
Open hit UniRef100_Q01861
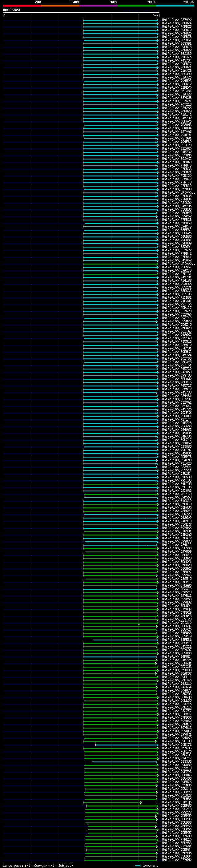click(176, 40)
